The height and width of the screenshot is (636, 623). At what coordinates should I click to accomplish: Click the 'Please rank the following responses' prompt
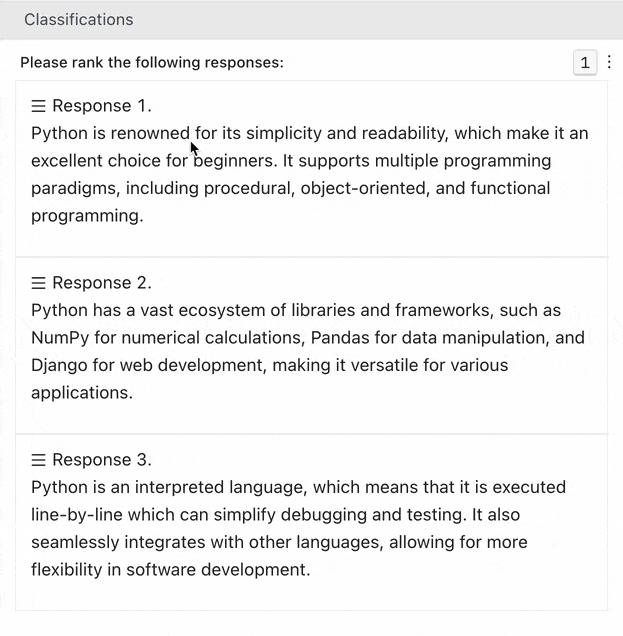(152, 63)
